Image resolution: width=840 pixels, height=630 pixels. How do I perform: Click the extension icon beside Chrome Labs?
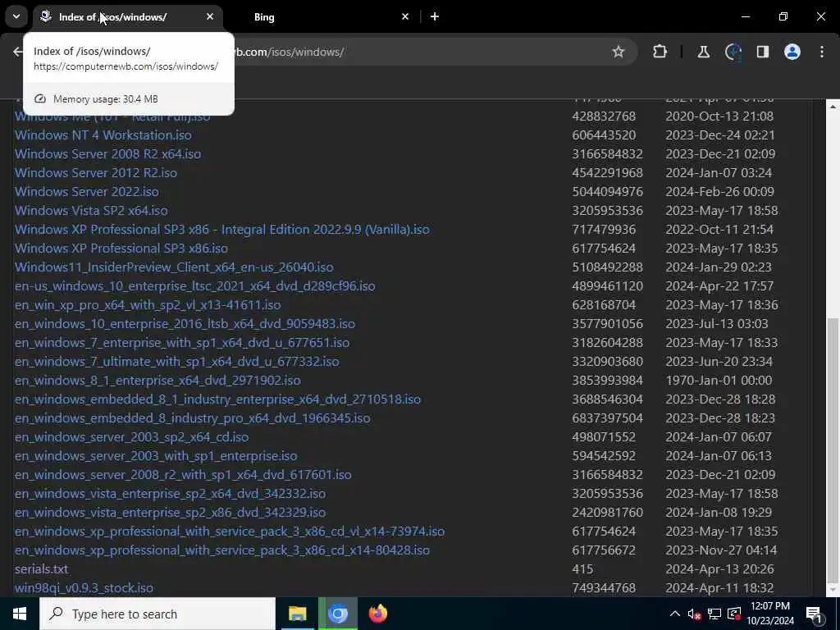point(733,52)
